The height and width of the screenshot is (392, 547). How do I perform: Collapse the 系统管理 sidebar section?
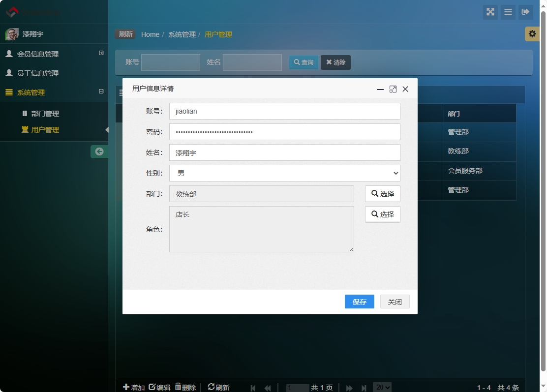coord(100,91)
